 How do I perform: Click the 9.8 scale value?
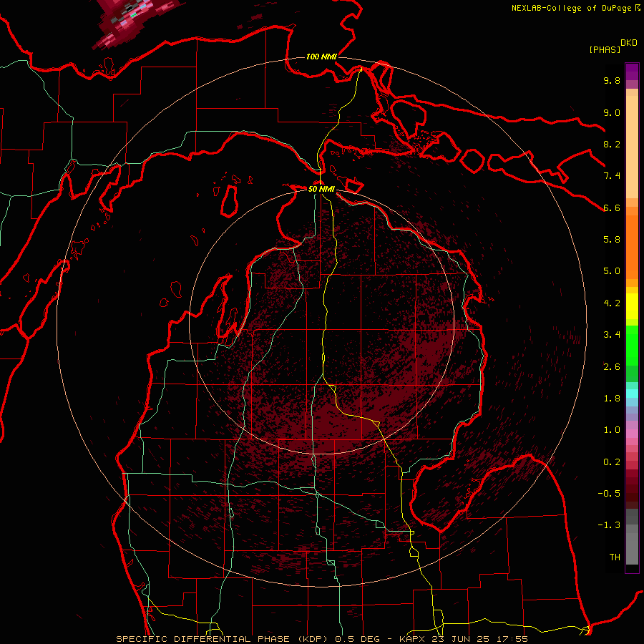612,80
